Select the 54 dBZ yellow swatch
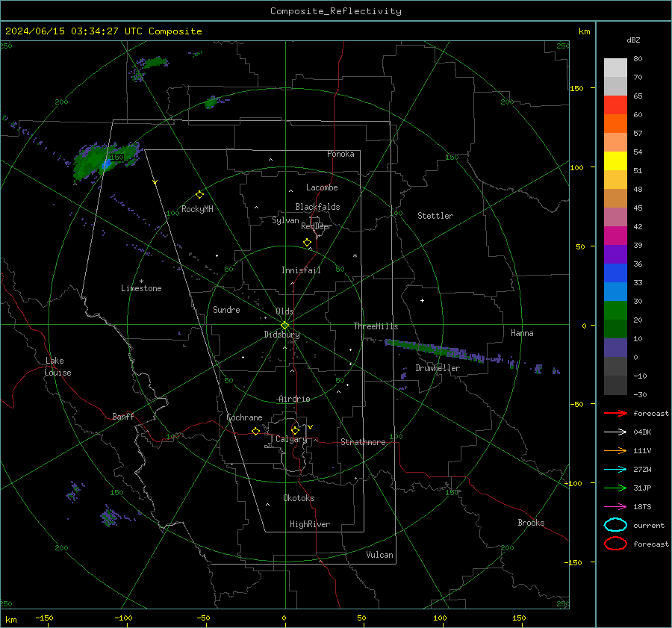The width and height of the screenshot is (672, 628). pyautogui.click(x=615, y=161)
